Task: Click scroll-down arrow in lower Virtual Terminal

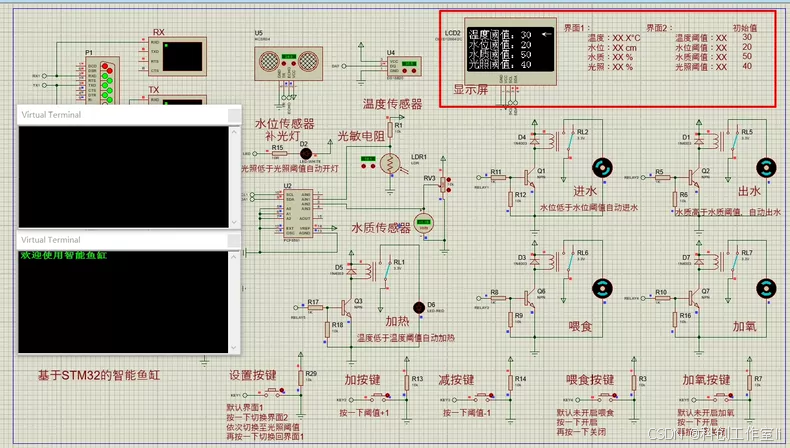Action: (x=234, y=347)
